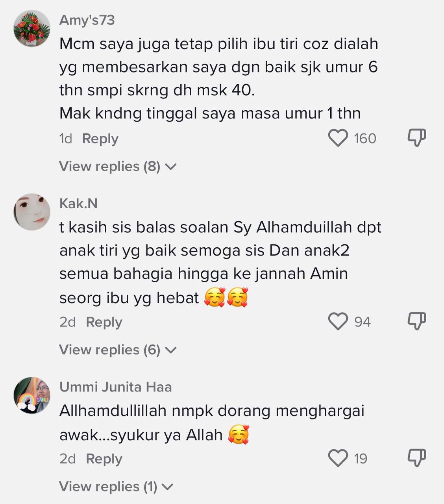
Task: Reply to Amy's73 comment
Action: tap(100, 139)
